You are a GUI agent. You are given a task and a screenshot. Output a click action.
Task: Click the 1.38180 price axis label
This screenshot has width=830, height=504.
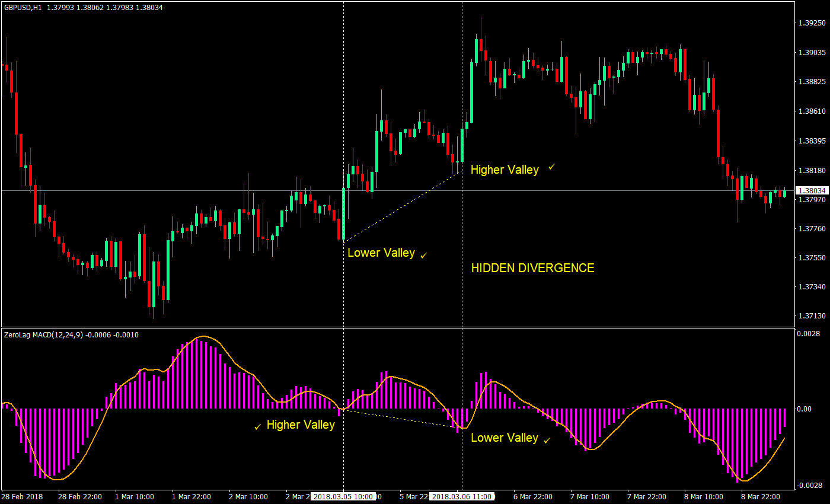tap(812, 171)
